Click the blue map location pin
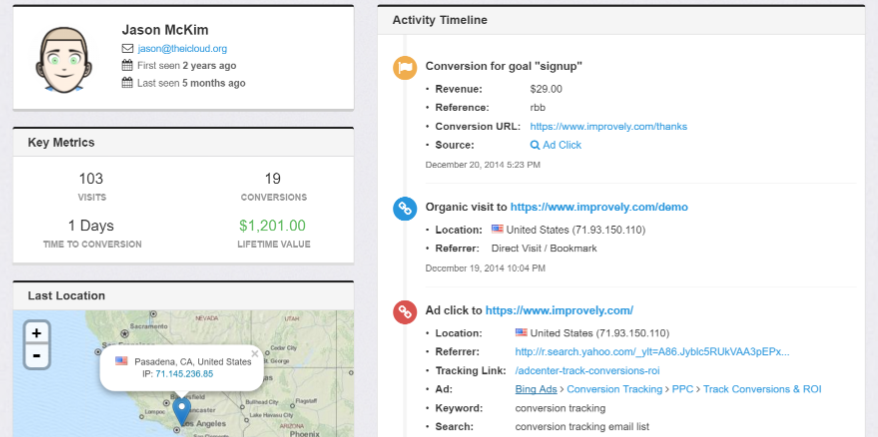 pos(181,412)
